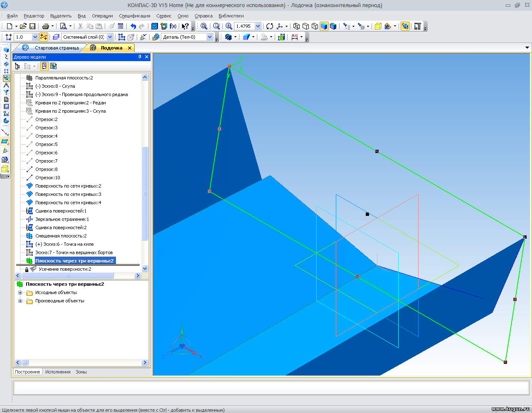
Task: Switch to the Стартовая страница tab
Action: click(x=57, y=48)
